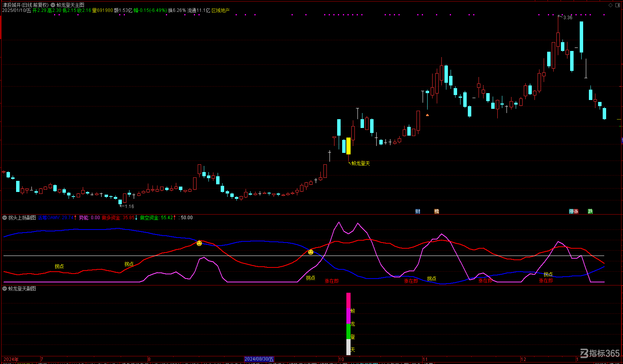
Task: Click the magenta 龙 segment of the signal bar
Action: point(348,316)
